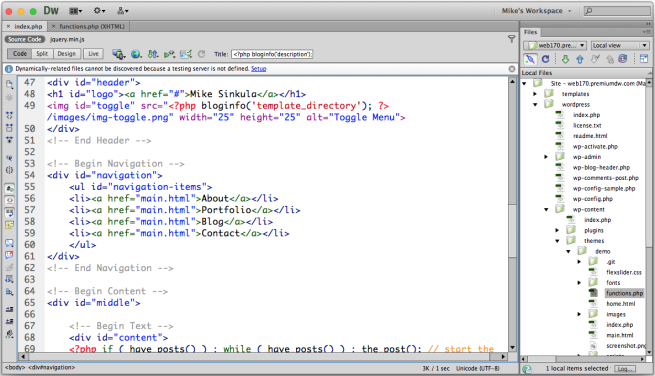The height and width of the screenshot is (376, 655).
Task: Click the collapse full tag icon
Action: pos(9,115)
